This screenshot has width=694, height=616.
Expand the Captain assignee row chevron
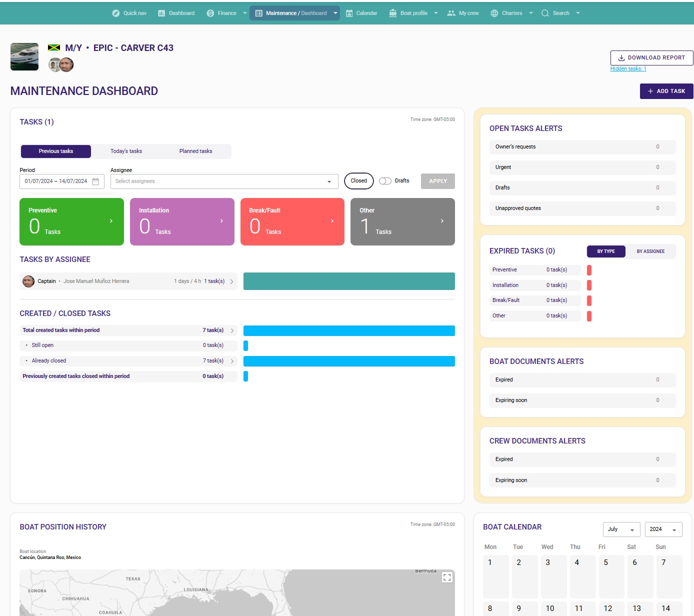click(231, 281)
